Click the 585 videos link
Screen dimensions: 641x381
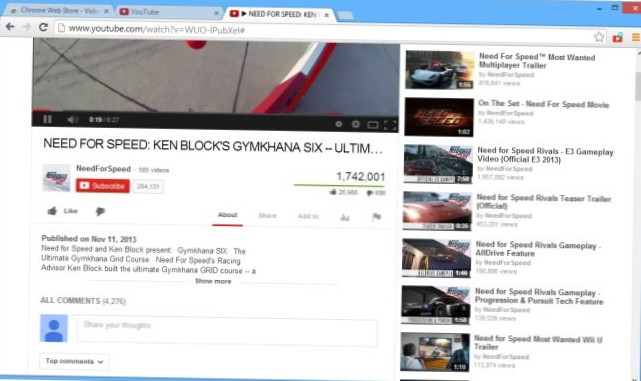154,170
